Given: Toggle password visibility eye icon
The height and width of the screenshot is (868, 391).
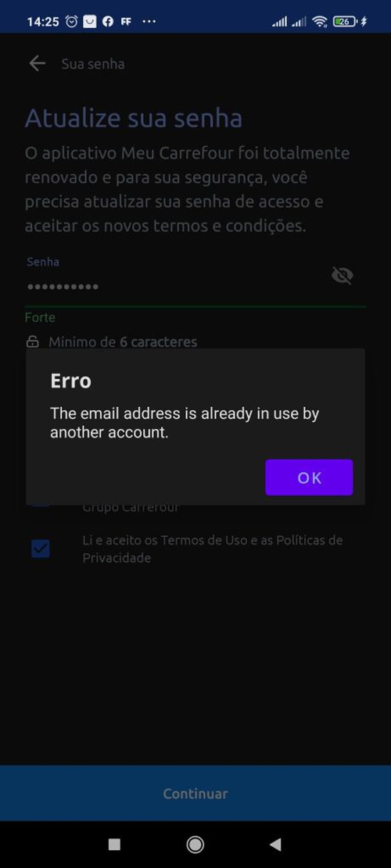Looking at the screenshot, I should coord(343,275).
